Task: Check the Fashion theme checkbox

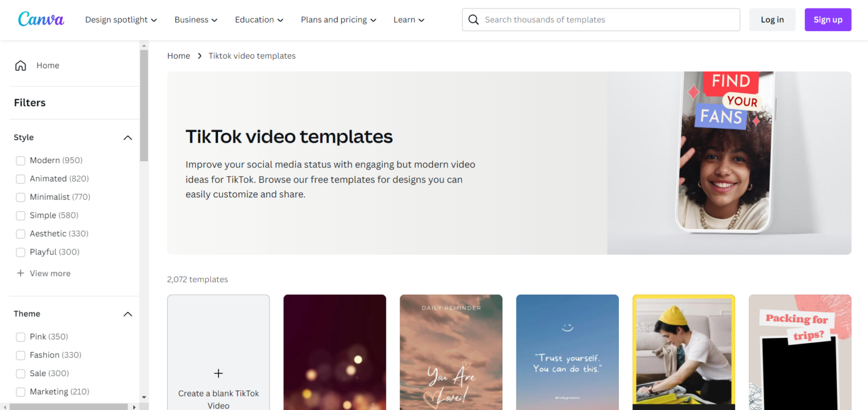Action: (20, 355)
